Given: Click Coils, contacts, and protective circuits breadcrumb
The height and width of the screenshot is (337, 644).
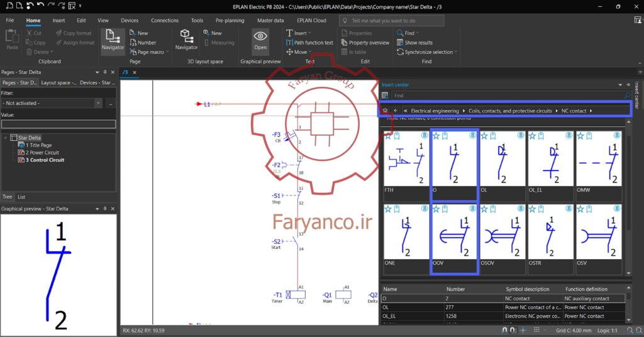Looking at the screenshot, I should (x=510, y=111).
